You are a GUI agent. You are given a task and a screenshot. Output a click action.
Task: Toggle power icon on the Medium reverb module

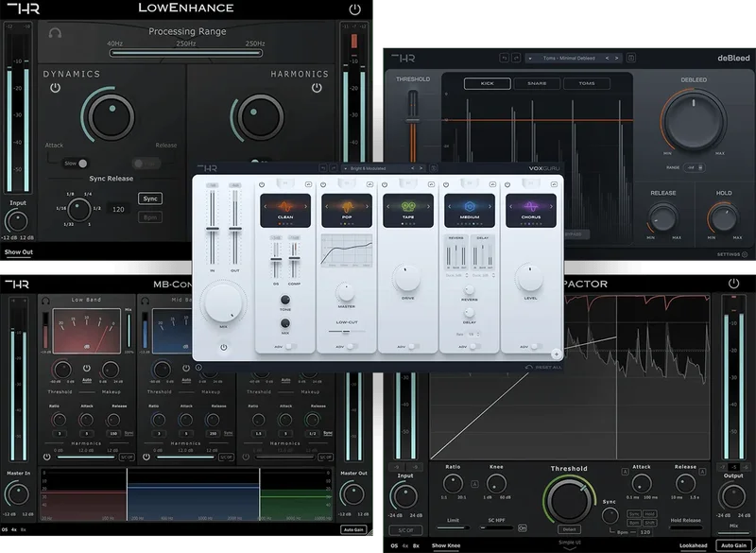tap(446, 184)
